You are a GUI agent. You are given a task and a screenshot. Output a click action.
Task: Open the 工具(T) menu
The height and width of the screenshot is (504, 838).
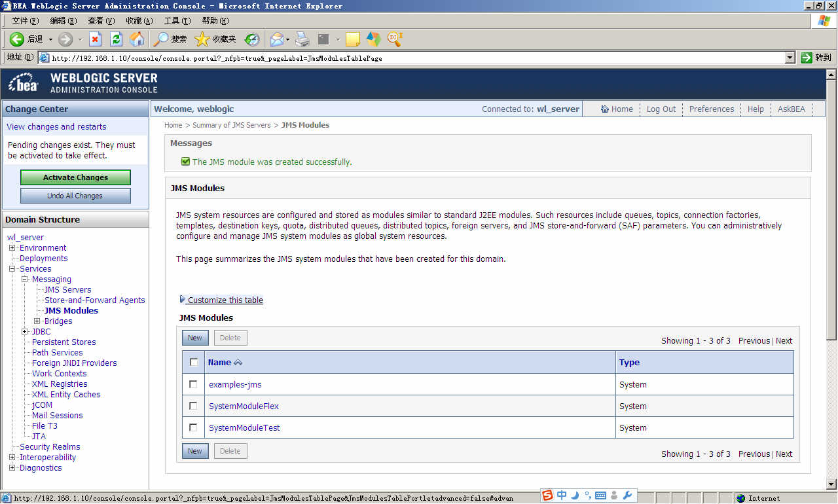point(177,21)
